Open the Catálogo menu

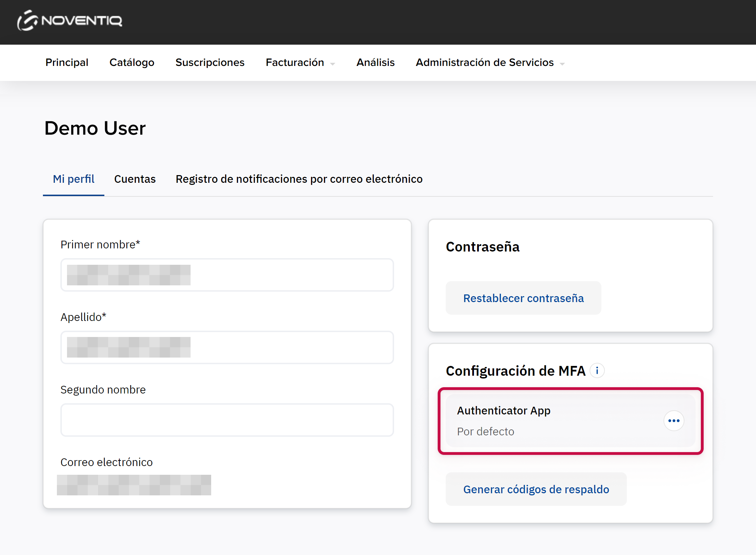point(132,62)
